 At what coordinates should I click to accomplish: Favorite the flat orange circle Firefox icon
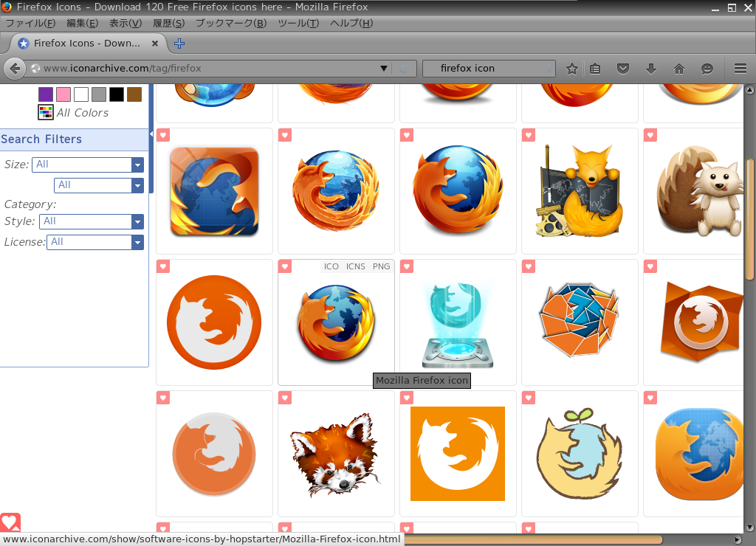[x=163, y=266]
